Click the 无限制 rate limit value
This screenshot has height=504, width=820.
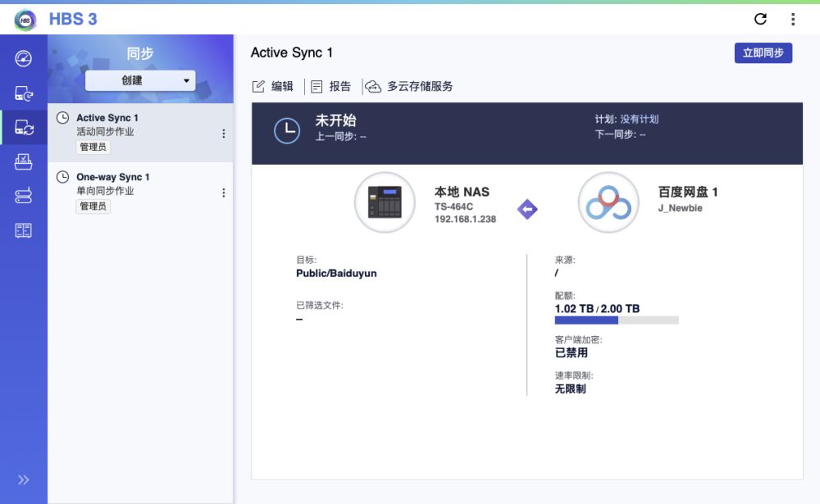pyautogui.click(x=570, y=389)
